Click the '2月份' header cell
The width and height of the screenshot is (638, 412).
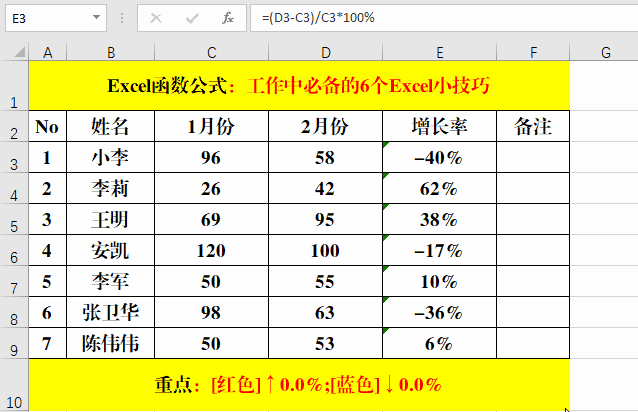[x=326, y=126]
